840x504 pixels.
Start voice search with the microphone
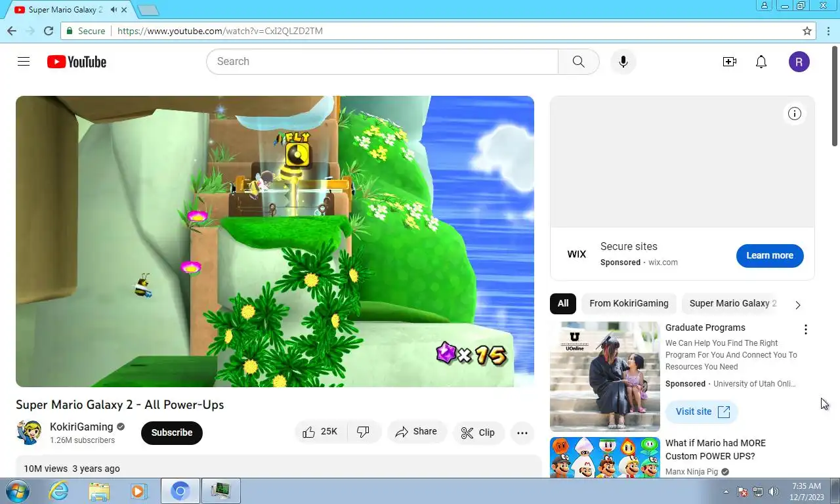(623, 62)
